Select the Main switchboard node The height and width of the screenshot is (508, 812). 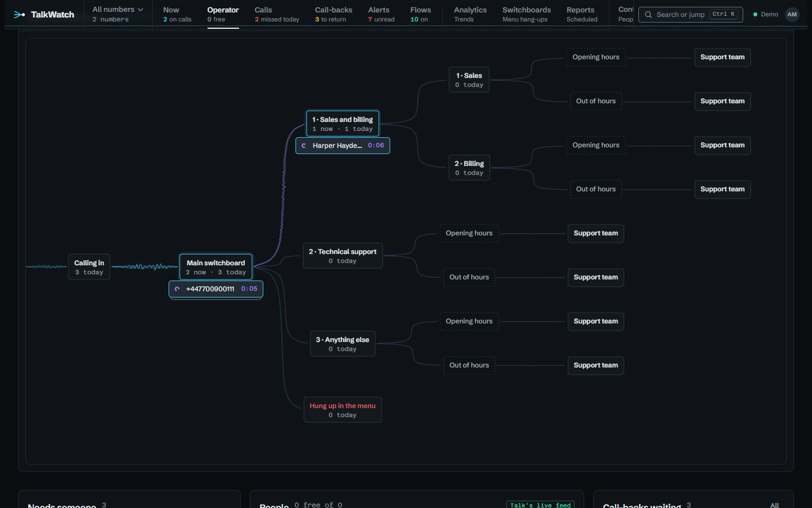[x=215, y=267]
